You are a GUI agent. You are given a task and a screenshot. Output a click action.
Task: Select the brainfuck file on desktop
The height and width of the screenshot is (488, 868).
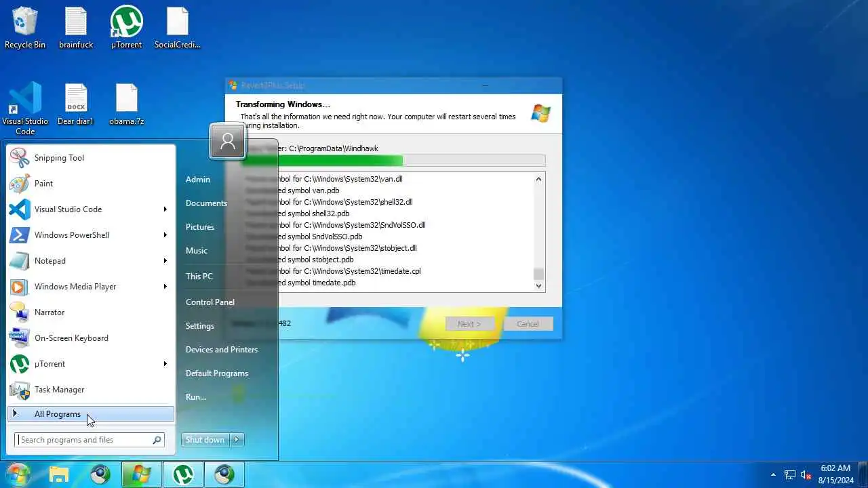[x=76, y=28]
